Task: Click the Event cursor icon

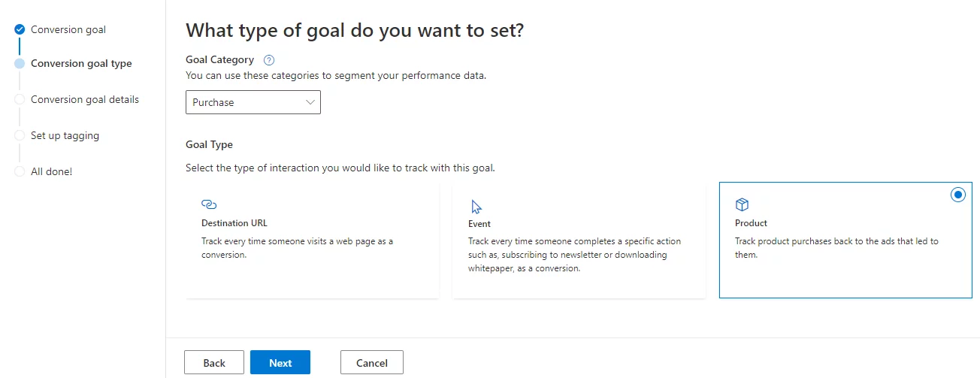Action: (476, 207)
